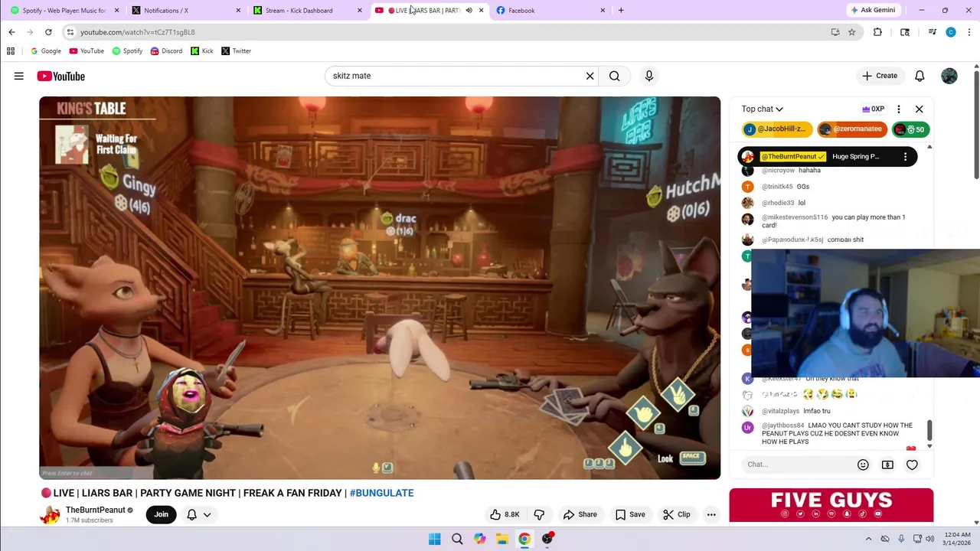Save the video to a playlist

[x=630, y=514]
